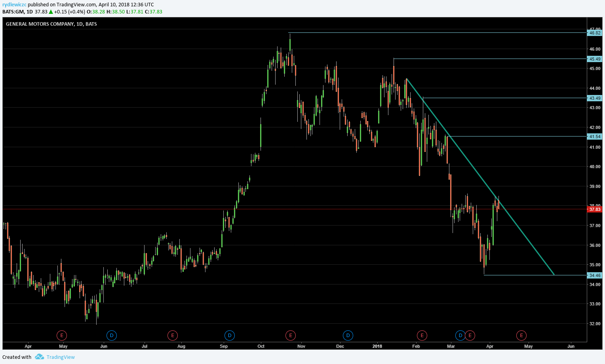Screen dimensions: 605x364
Task: Click the 46.00 price axis label
Action: pos(595,49)
